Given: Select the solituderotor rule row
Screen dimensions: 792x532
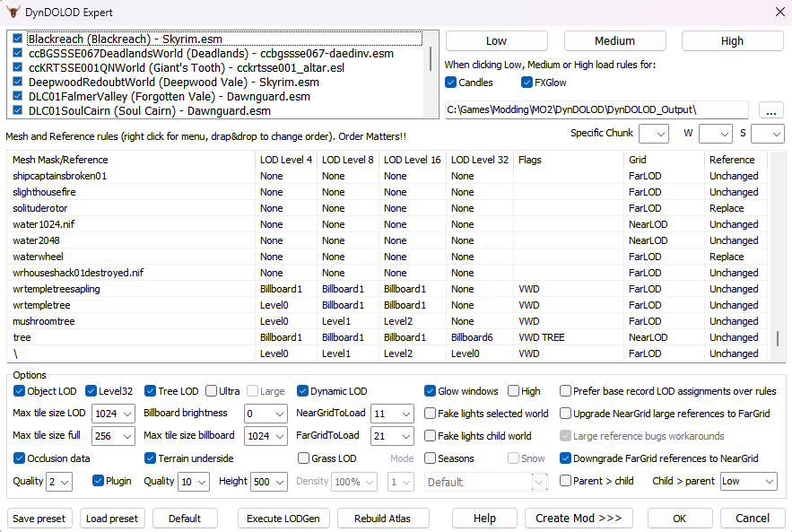Looking at the screenshot, I should point(387,208).
